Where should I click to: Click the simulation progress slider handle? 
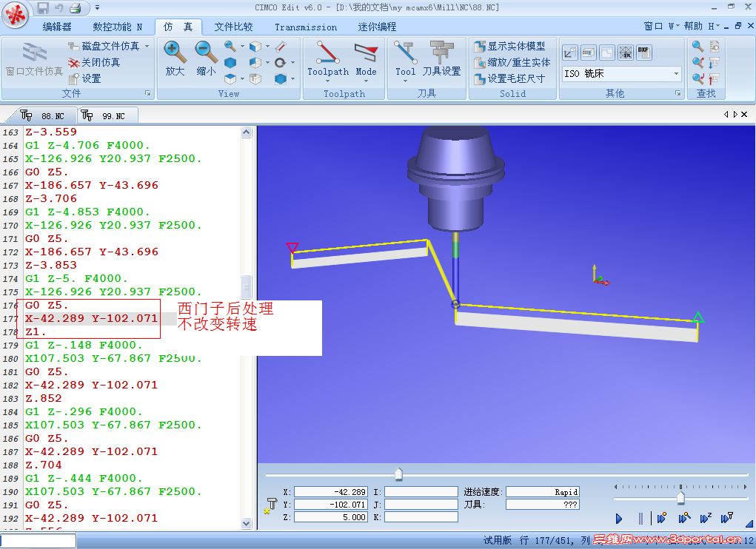(398, 474)
